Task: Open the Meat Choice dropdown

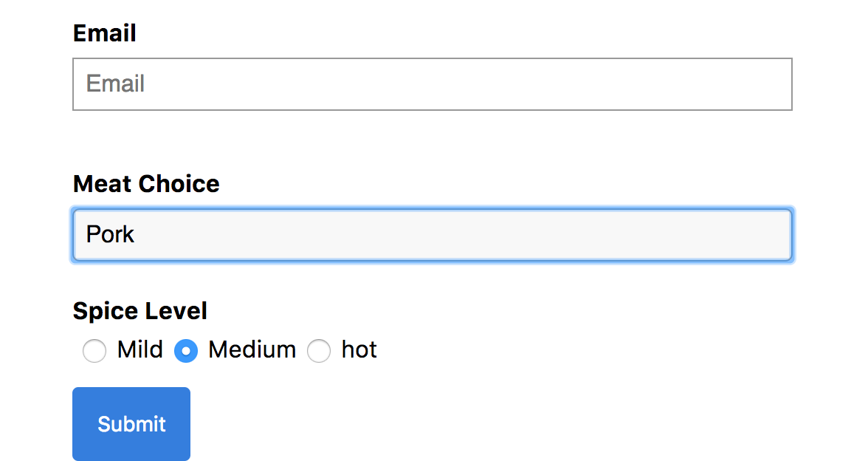Action: 433,235
